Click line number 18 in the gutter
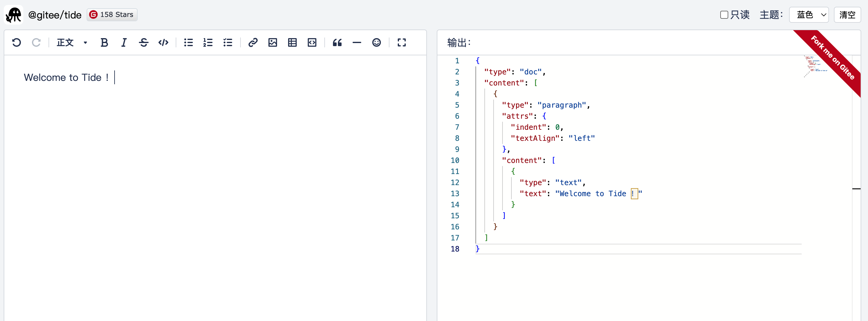The height and width of the screenshot is (321, 868). point(455,249)
